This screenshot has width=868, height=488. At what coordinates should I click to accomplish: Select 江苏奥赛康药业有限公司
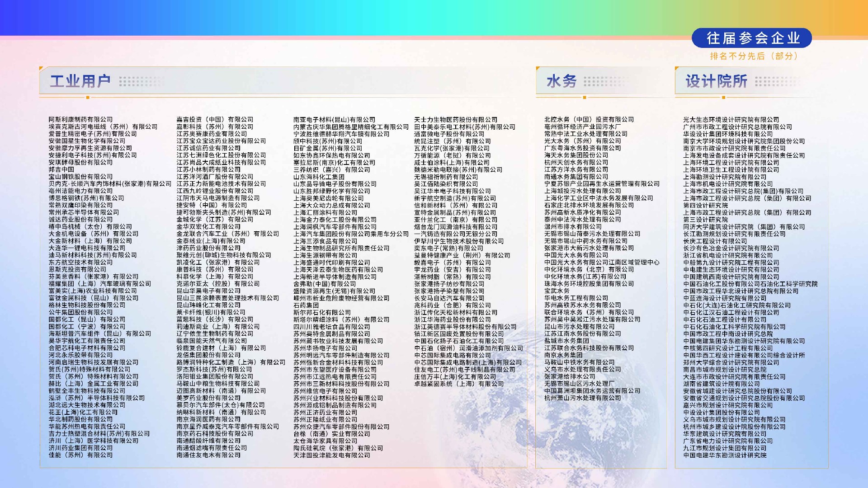coord(212,134)
